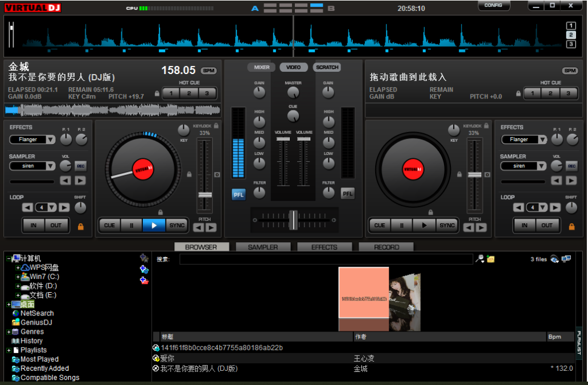Click the left deck BPM button
The height and width of the screenshot is (385, 588).
point(209,71)
